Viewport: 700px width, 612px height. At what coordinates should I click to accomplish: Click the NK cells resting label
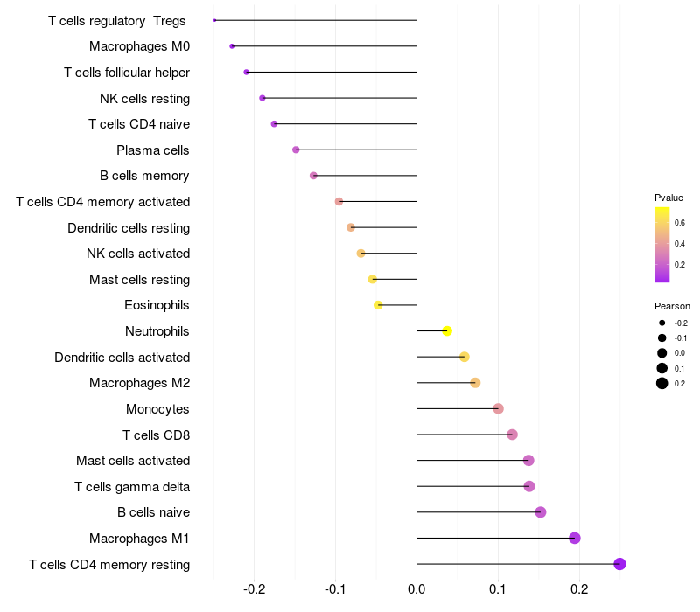click(x=144, y=98)
